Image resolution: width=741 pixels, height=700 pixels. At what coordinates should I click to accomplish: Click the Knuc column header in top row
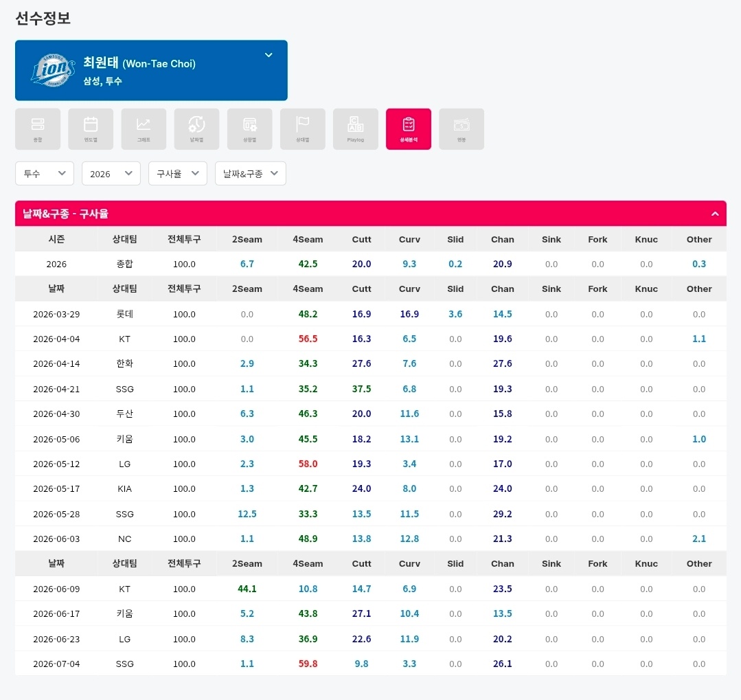(646, 239)
